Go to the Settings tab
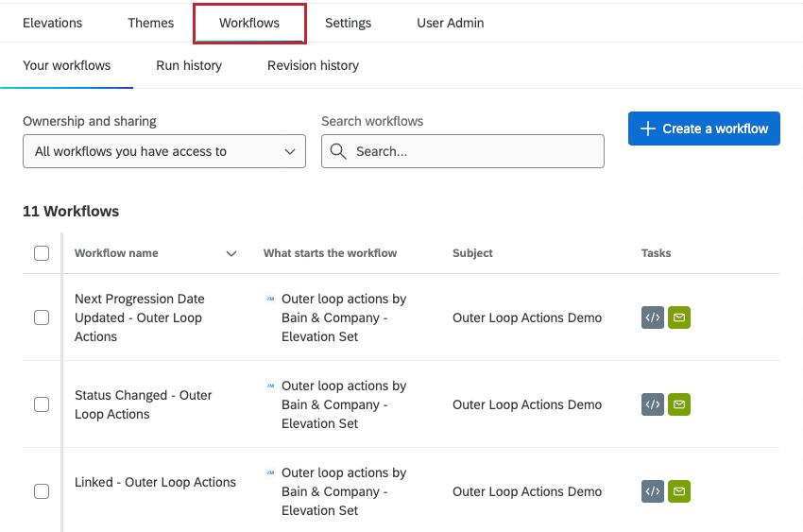The image size is (803, 532). 348,23
